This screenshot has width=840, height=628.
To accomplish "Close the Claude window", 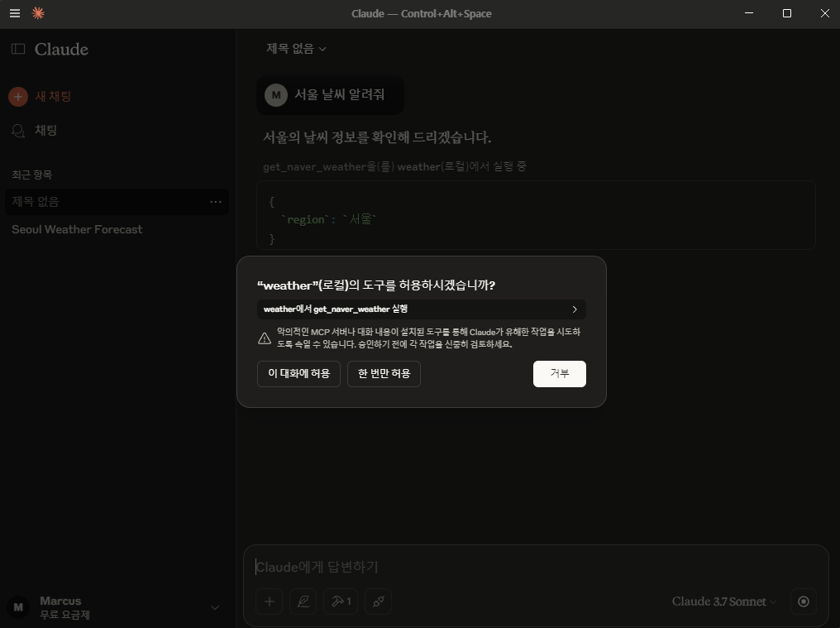I will [x=825, y=13].
